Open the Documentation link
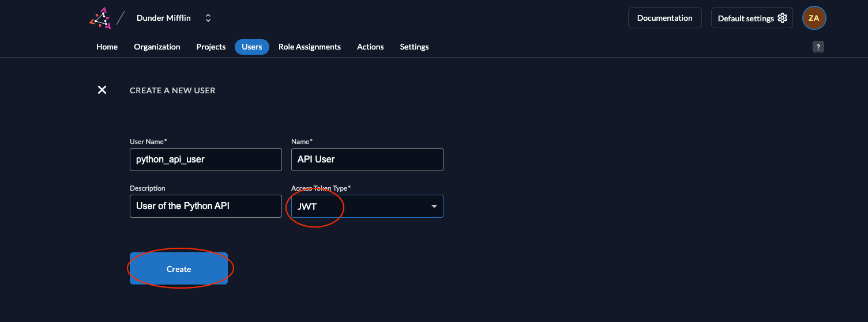This screenshot has height=322, width=868. point(664,18)
